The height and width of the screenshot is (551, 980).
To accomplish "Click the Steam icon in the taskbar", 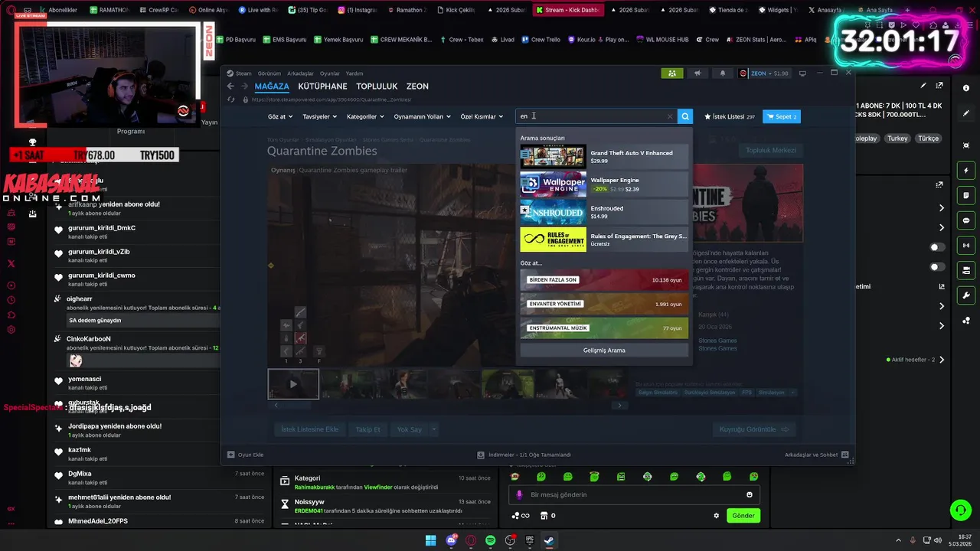I will [x=550, y=540].
